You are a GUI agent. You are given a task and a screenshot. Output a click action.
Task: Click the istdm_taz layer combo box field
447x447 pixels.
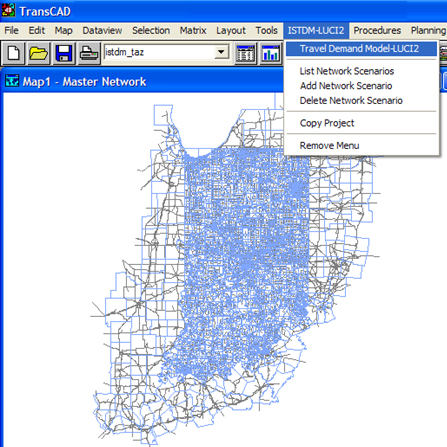(x=167, y=52)
